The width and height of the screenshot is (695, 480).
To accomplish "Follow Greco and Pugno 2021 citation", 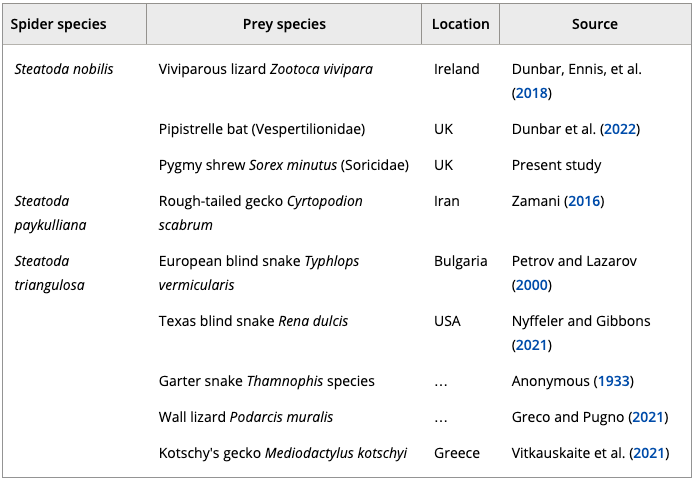I will pos(648,417).
